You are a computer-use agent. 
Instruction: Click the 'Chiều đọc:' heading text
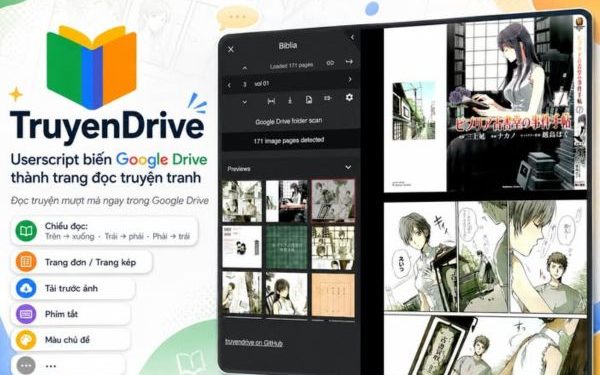tap(66, 226)
